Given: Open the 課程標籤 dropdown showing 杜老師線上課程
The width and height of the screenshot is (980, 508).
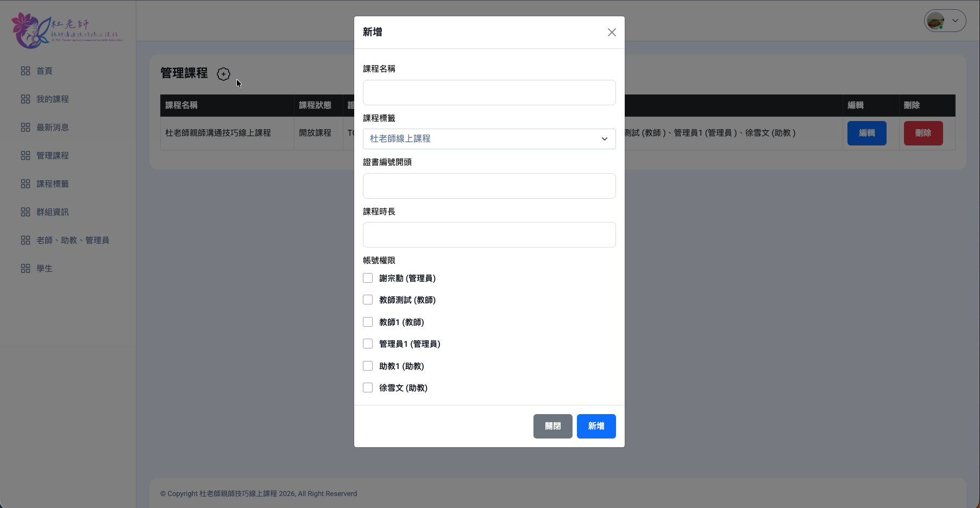Looking at the screenshot, I should pyautogui.click(x=489, y=139).
